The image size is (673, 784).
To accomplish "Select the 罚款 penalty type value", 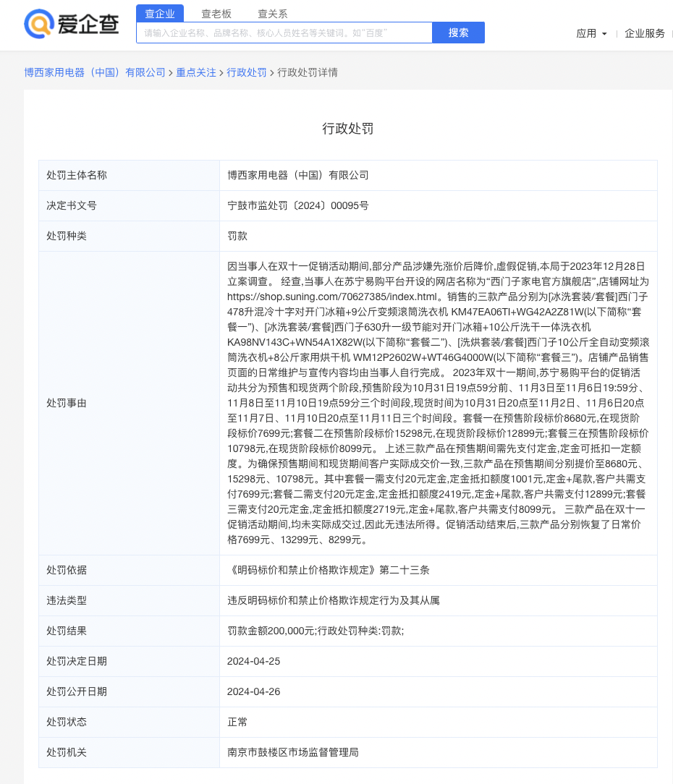I will 237,236.
